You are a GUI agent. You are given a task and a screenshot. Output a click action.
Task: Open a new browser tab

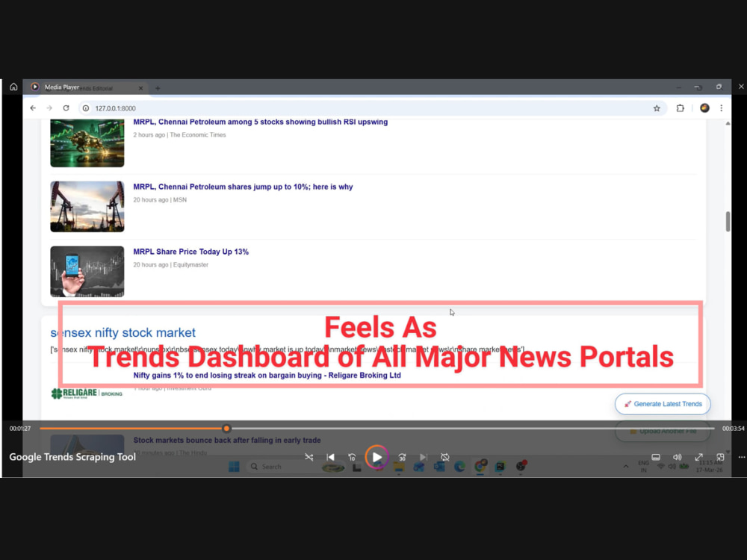158,88
